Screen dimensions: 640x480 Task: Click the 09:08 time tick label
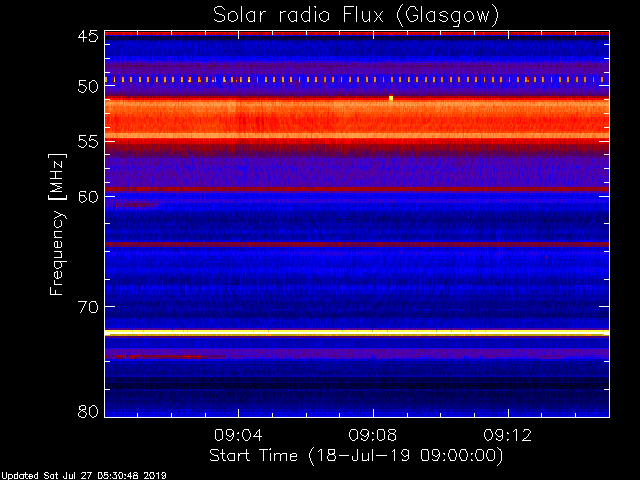pyautogui.click(x=373, y=435)
